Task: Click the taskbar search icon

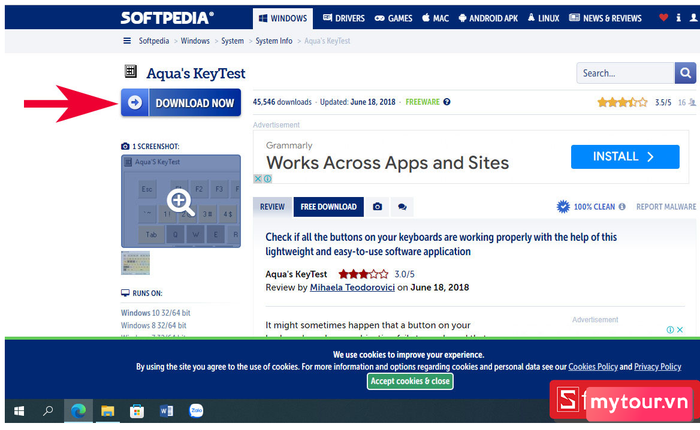Action: [x=48, y=411]
